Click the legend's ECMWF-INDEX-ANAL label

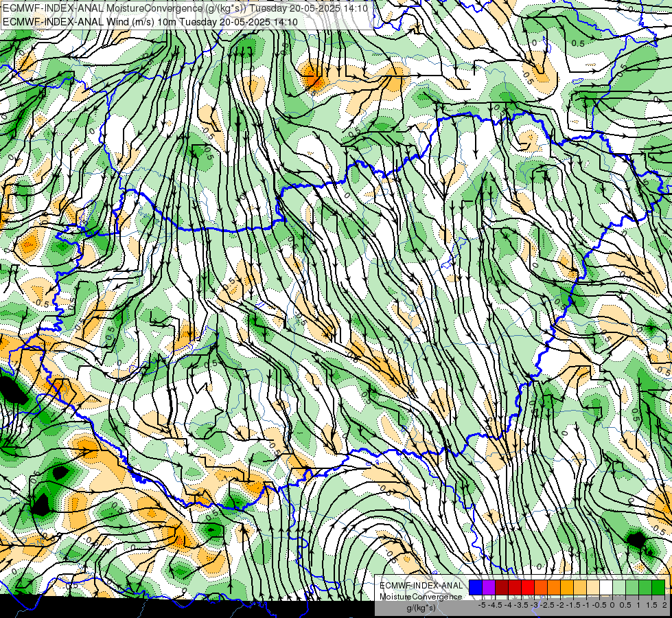point(421,586)
